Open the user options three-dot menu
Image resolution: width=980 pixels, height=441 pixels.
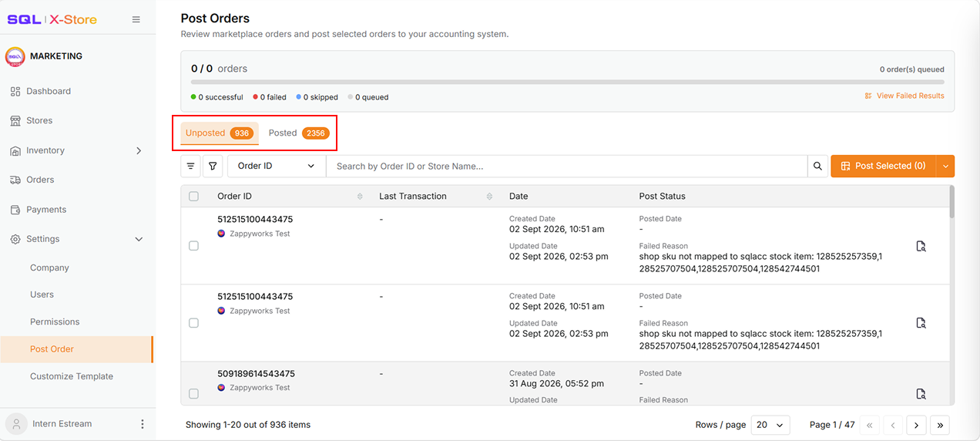click(142, 424)
